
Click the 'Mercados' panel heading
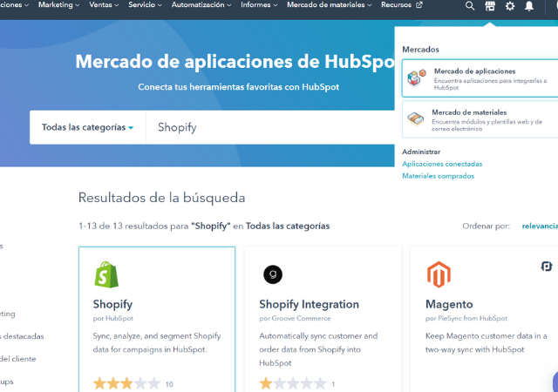click(420, 50)
